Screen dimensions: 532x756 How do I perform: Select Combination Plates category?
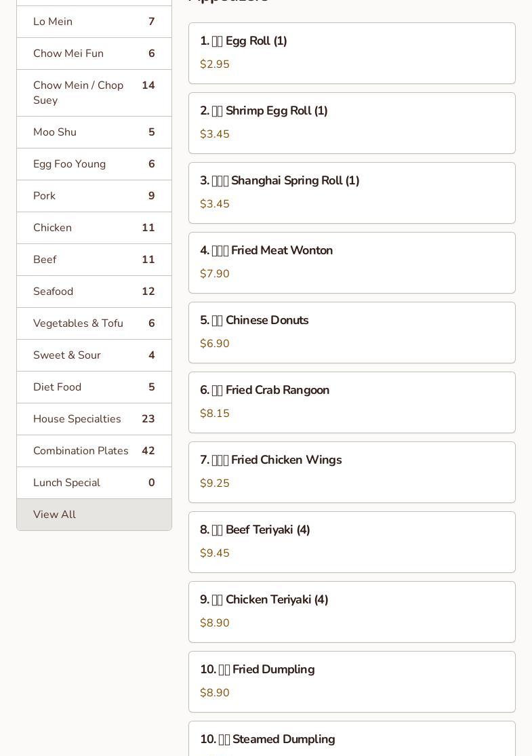(94, 451)
